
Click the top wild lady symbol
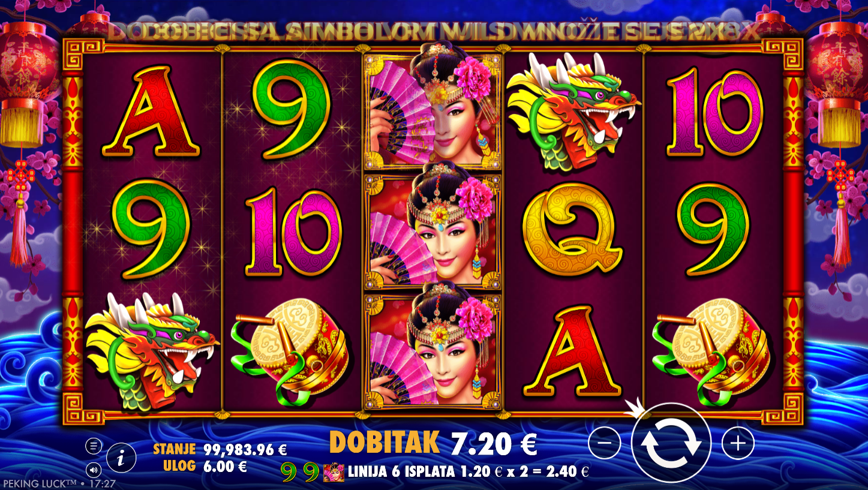pyautogui.click(x=433, y=112)
